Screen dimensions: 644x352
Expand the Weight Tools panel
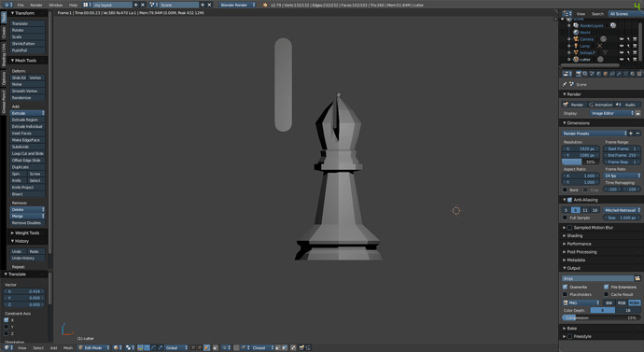[27, 232]
